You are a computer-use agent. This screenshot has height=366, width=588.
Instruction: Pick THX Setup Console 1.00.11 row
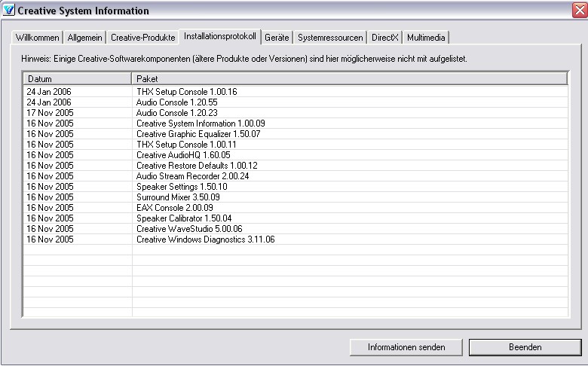[x=296, y=145]
